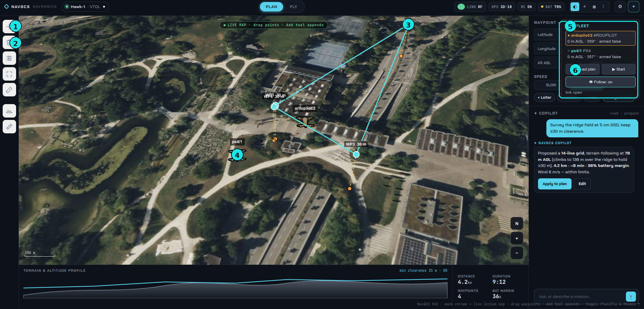Screen dimensions: 644x309
Task: Click the + Loiter button
Action: [544, 97]
